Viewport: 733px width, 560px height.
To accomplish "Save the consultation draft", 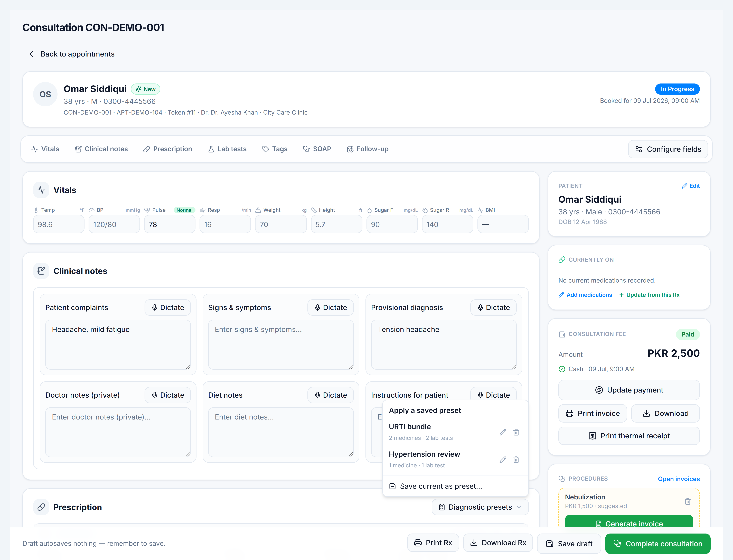I will (569, 544).
